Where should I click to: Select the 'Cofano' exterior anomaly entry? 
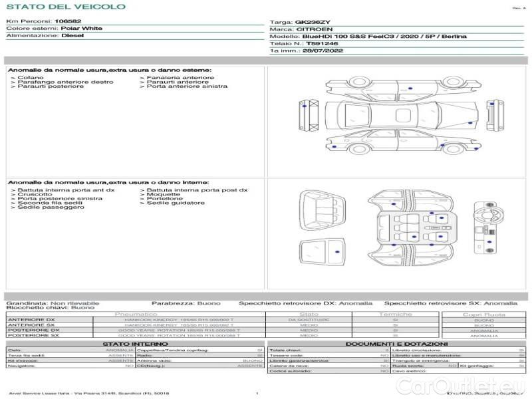31,78
